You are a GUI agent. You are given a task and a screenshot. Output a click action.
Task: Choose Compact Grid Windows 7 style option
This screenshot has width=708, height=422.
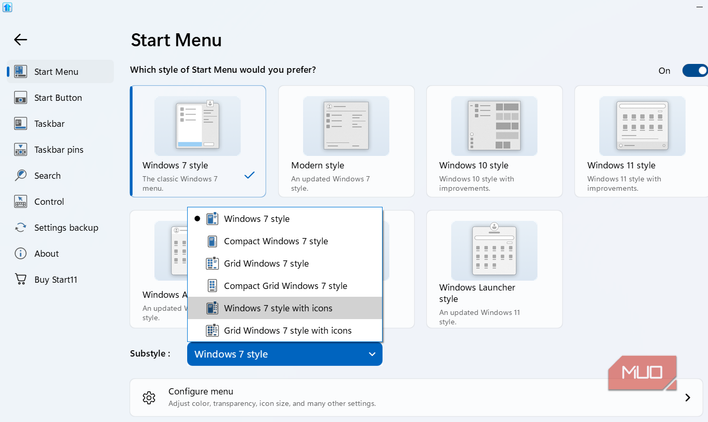tap(285, 286)
